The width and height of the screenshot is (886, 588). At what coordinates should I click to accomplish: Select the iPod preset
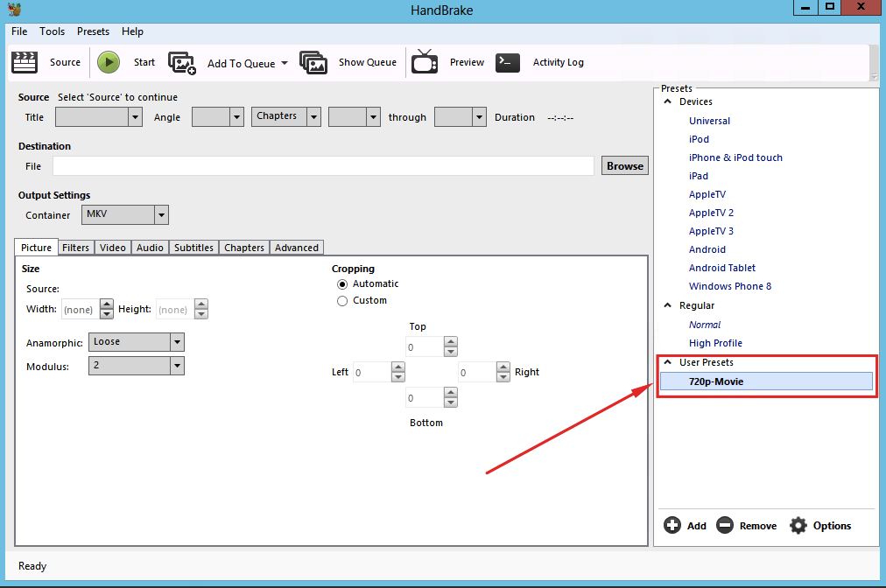(x=699, y=139)
